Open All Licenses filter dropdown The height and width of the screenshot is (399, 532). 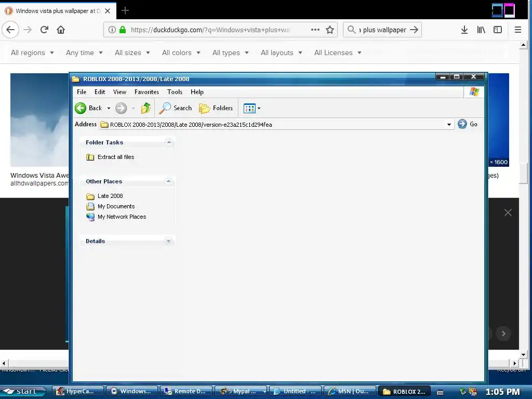(x=338, y=52)
